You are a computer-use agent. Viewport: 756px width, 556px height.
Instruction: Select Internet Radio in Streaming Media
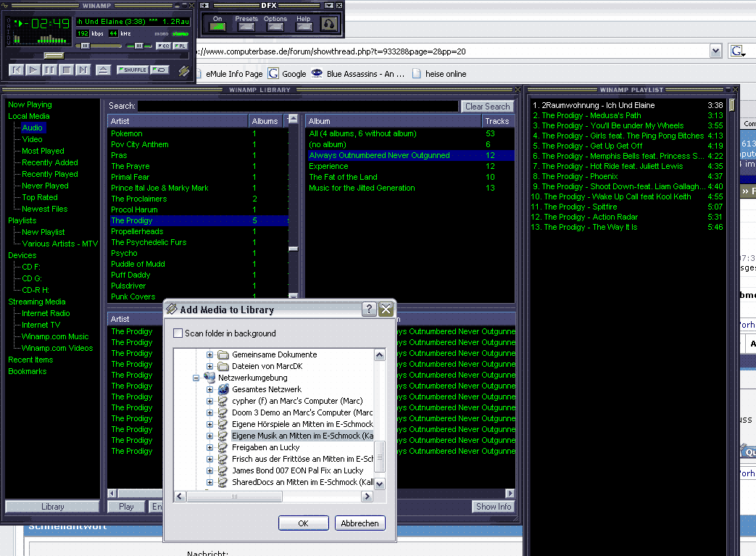click(46, 313)
